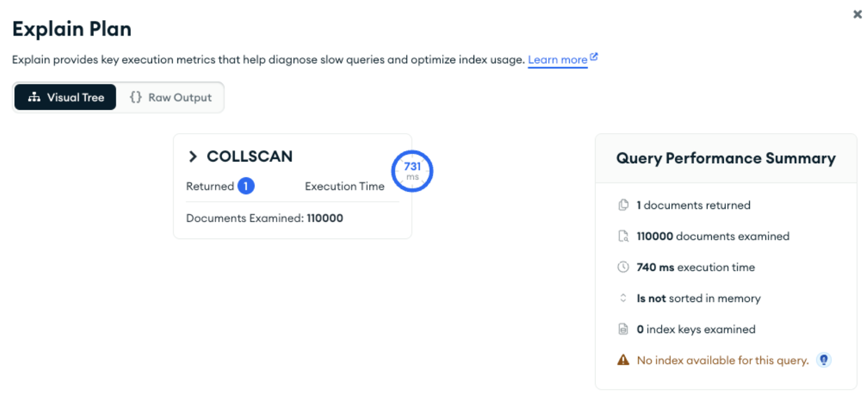Viewport: 868px width, 398px height.
Task: Close the Explain Plan dialog
Action: [x=857, y=14]
